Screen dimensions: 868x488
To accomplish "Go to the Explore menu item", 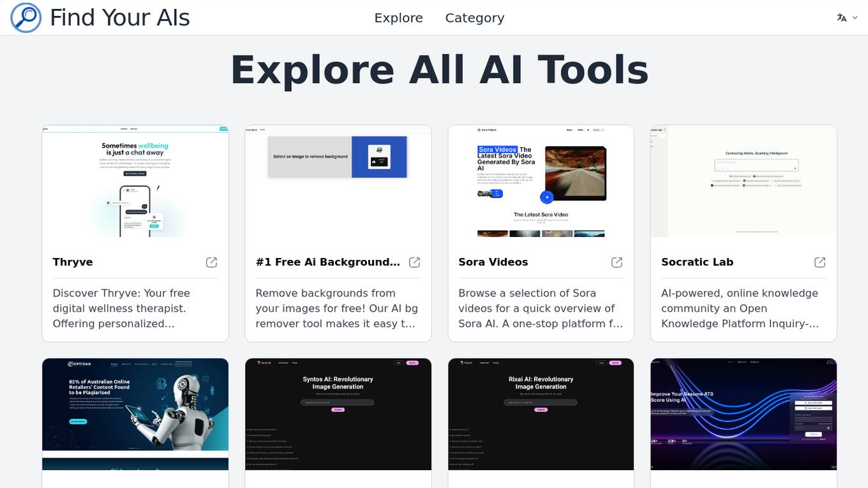I will [x=398, y=18].
